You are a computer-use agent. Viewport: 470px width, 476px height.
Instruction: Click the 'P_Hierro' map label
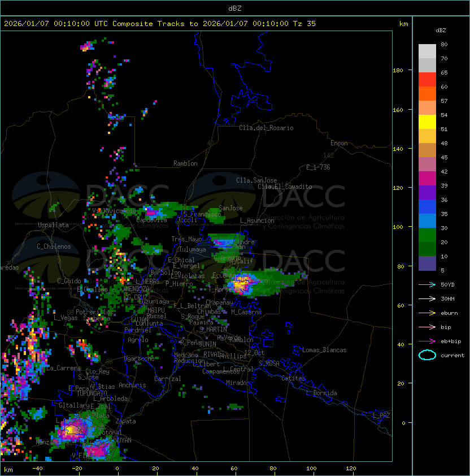179,284
